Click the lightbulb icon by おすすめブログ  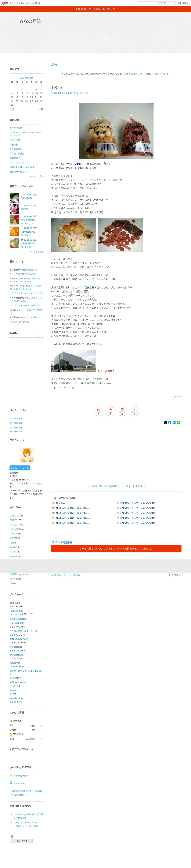[x=11, y=775]
